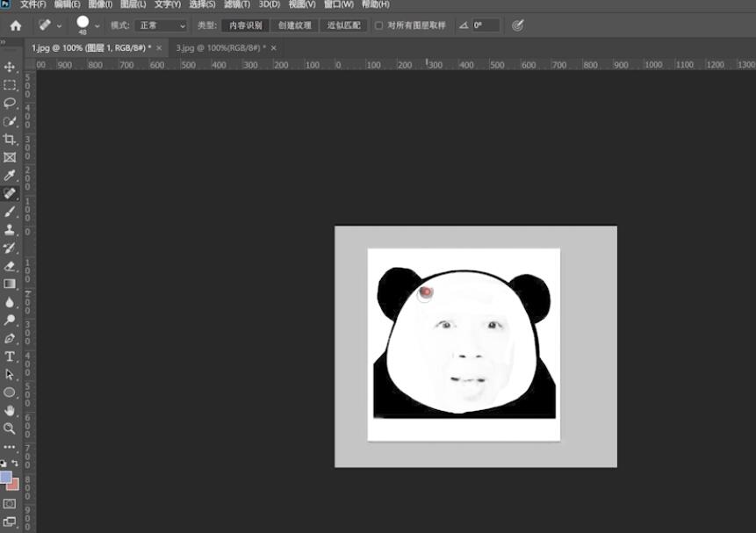Select the Gradient tool

[x=9, y=284]
